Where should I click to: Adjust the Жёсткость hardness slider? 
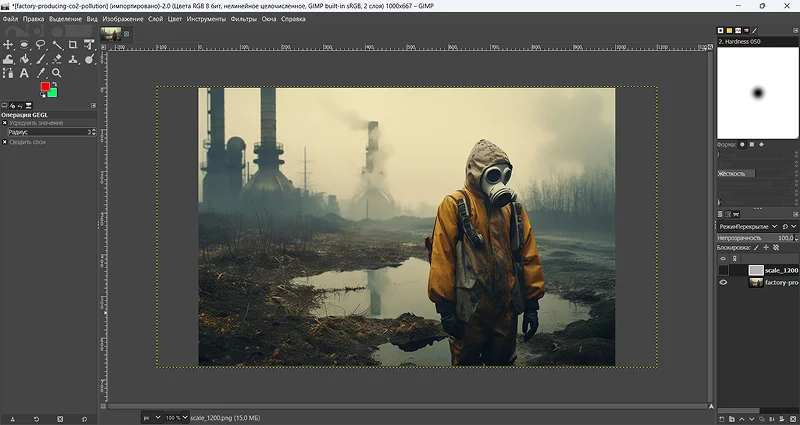(757, 173)
